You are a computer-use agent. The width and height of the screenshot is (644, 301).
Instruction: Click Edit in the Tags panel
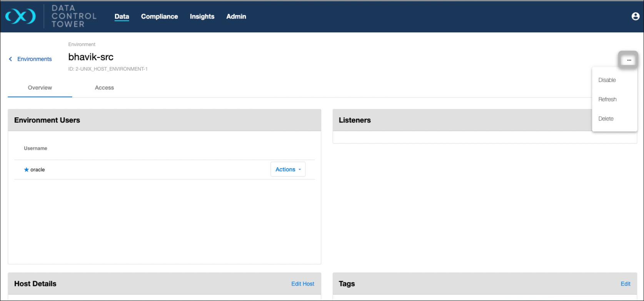point(625,284)
